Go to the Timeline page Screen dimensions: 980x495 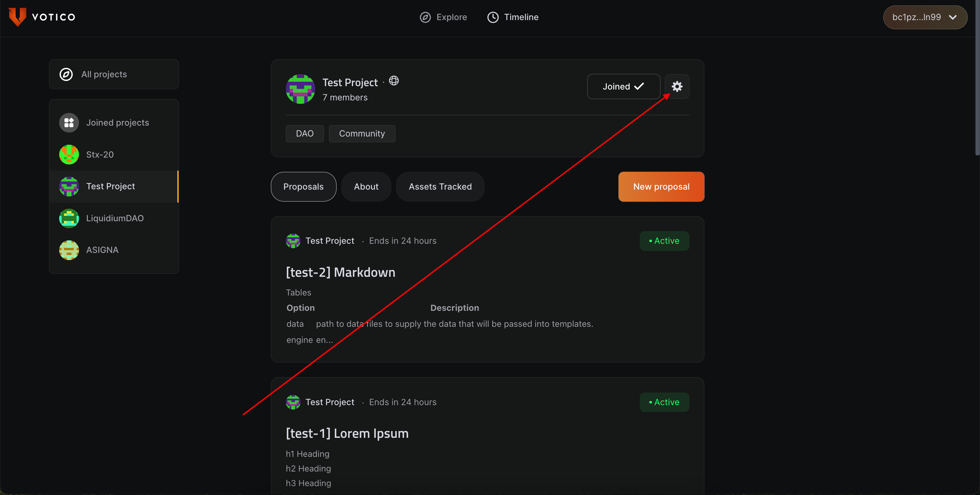513,17
